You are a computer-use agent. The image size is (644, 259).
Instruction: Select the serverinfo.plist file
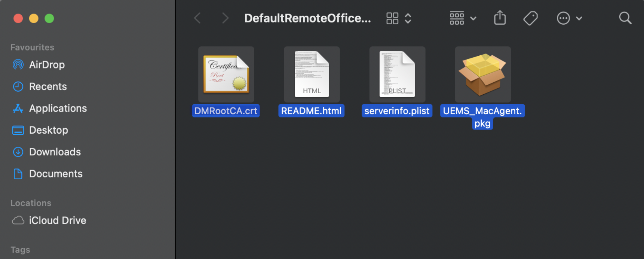tap(397, 74)
